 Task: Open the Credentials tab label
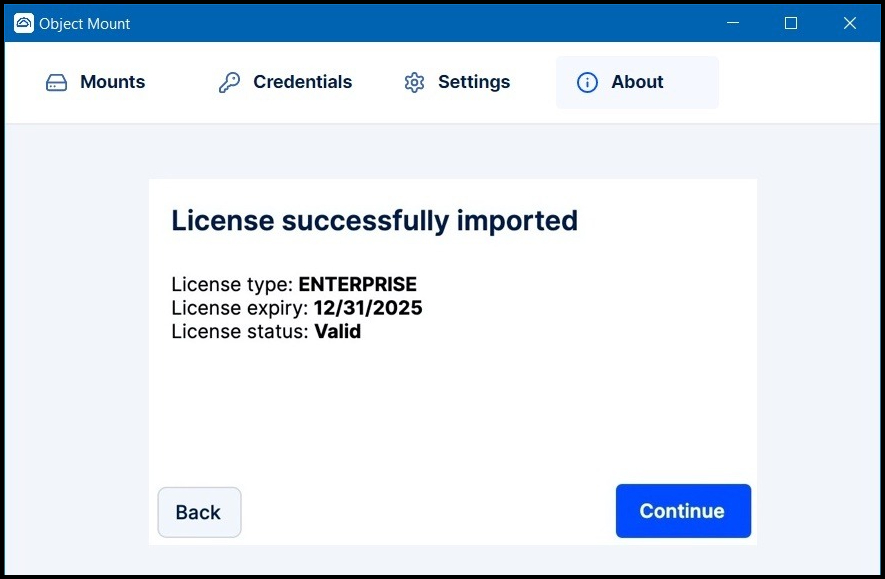302,83
